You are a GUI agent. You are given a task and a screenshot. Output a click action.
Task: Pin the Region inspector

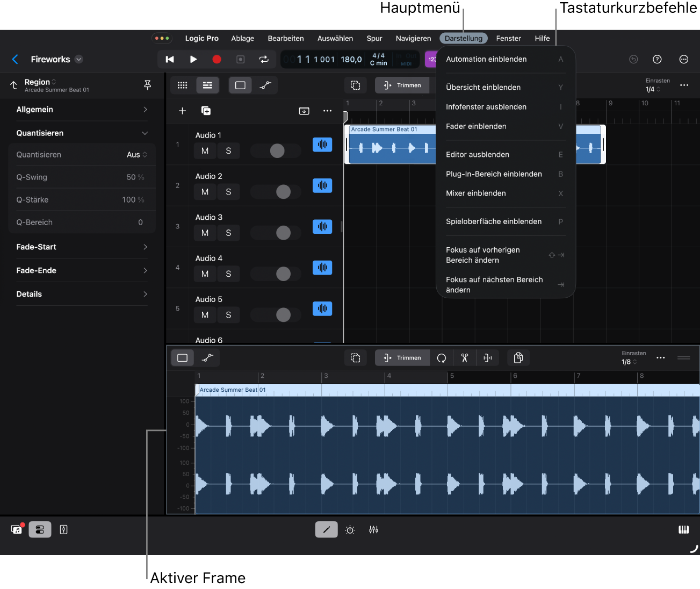[148, 85]
